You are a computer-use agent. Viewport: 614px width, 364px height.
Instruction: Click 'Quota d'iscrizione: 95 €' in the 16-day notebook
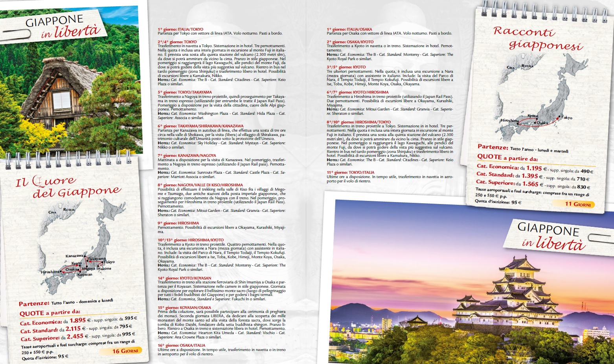[45, 357]
